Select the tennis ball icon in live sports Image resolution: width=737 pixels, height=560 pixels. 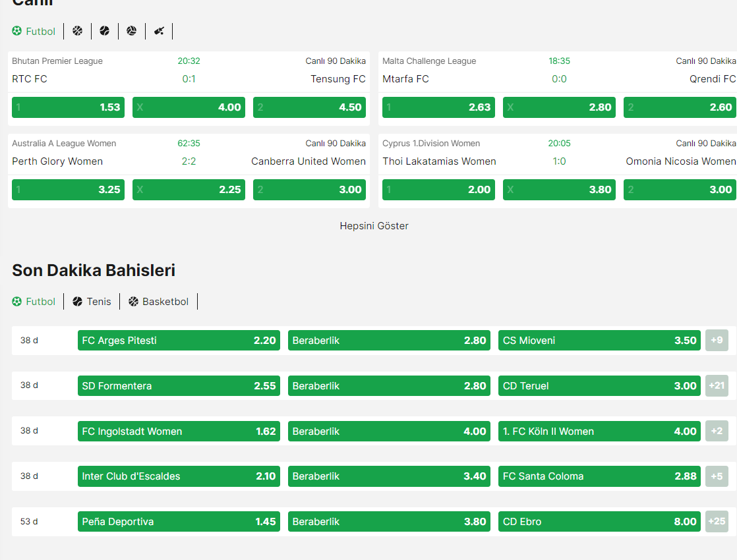[104, 31]
